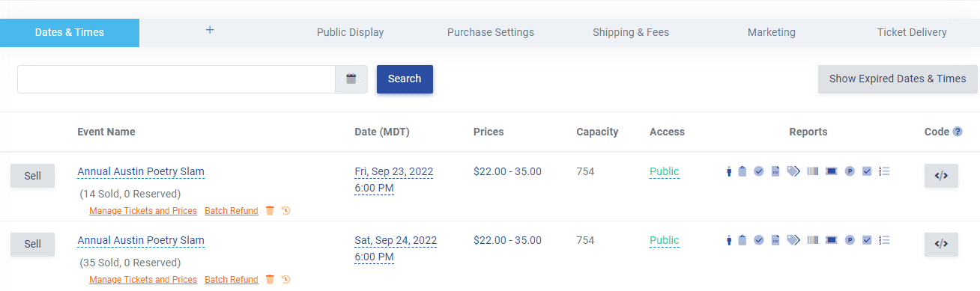
Task: Click the date search input field
Action: point(176,79)
